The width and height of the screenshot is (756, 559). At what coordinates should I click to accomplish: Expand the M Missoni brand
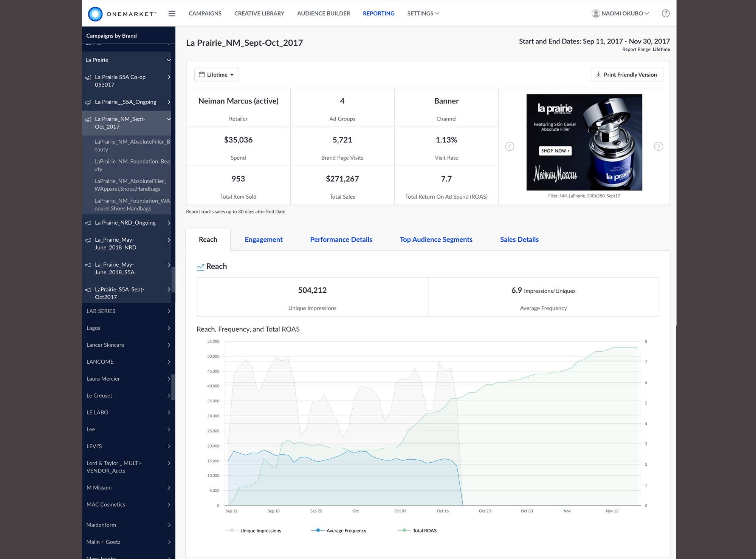pyautogui.click(x=169, y=488)
